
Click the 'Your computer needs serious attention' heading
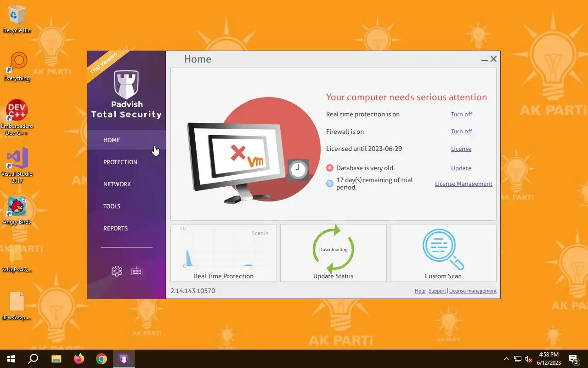(x=406, y=97)
